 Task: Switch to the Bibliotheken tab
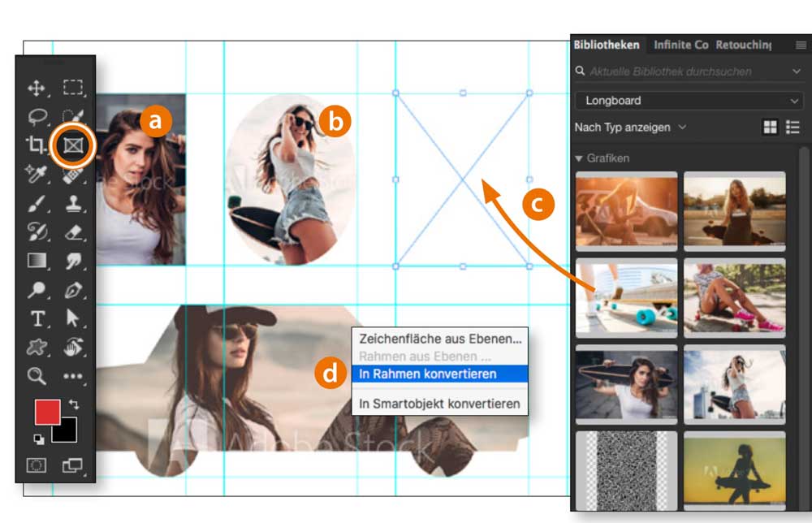point(607,45)
